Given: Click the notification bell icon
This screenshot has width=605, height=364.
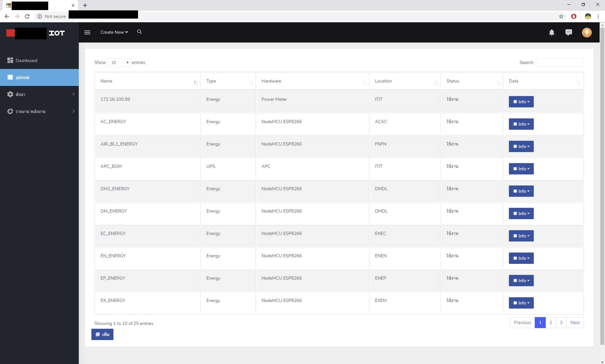Looking at the screenshot, I should pyautogui.click(x=551, y=32).
